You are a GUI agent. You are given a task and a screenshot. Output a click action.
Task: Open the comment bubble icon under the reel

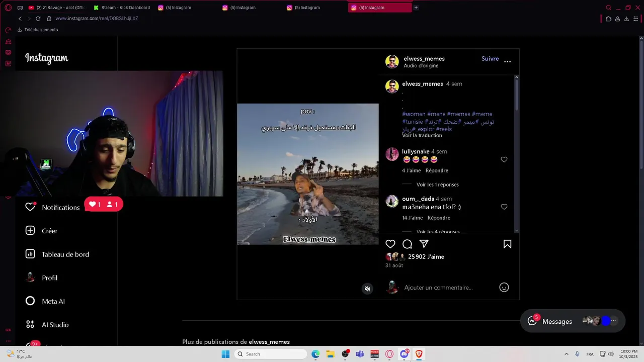(x=408, y=244)
